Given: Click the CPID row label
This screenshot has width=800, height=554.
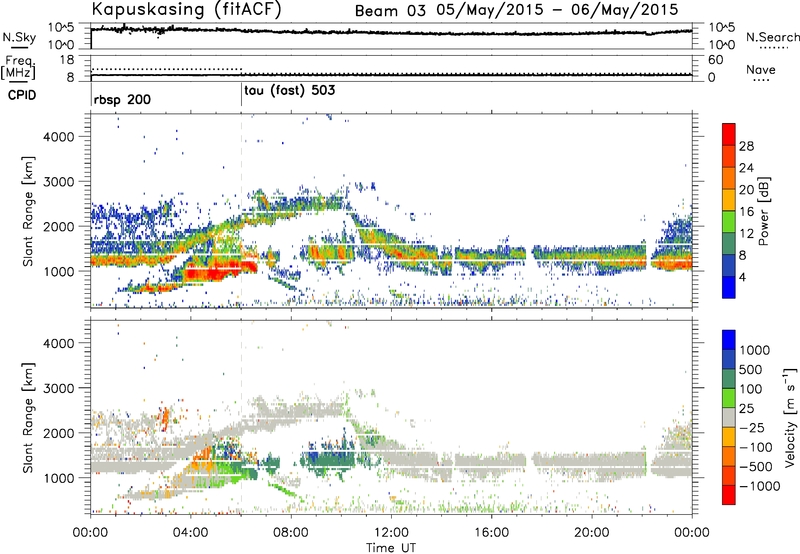Looking at the screenshot, I should point(22,95).
